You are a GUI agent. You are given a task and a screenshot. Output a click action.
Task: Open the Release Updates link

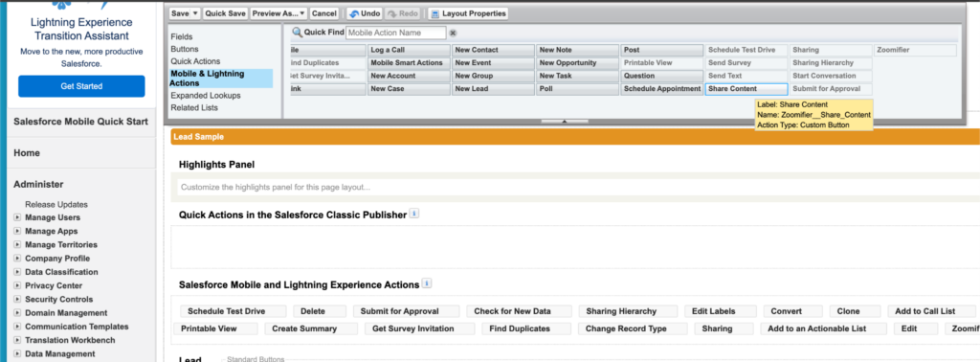coord(56,204)
